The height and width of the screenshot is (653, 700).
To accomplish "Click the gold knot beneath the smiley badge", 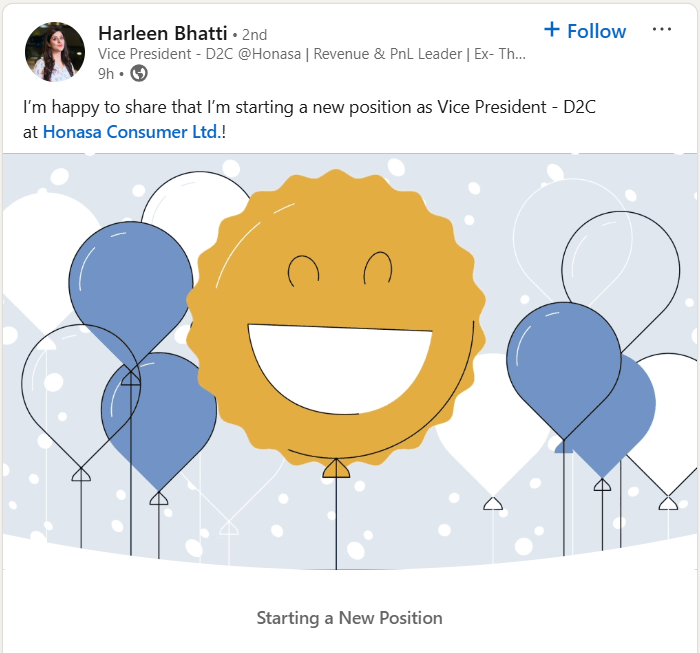I will point(336,468).
